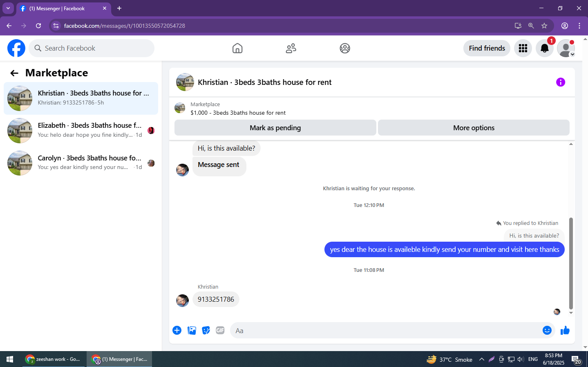Image resolution: width=588 pixels, height=367 pixels.
Task: Click the address bar URL
Action: pyautogui.click(x=125, y=26)
